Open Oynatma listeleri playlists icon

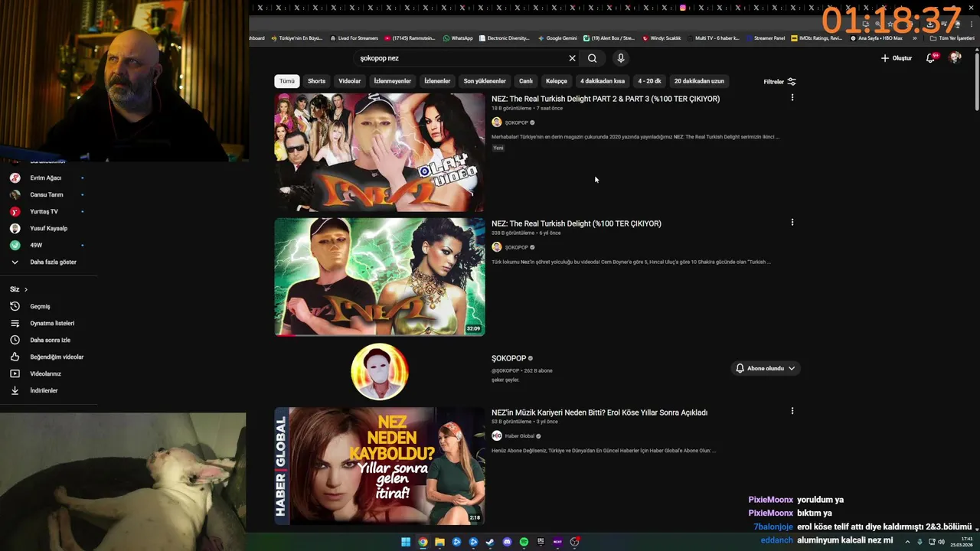(15, 323)
